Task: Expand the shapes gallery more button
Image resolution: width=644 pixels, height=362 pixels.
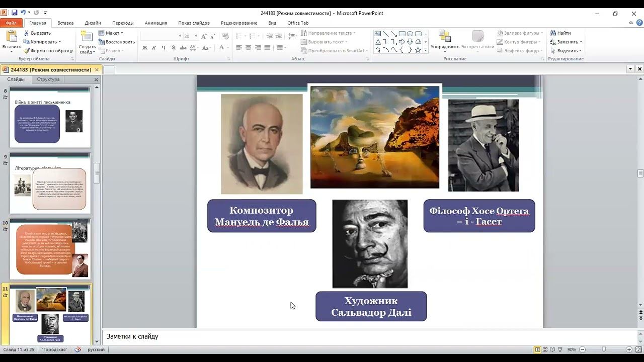Action: click(x=426, y=50)
